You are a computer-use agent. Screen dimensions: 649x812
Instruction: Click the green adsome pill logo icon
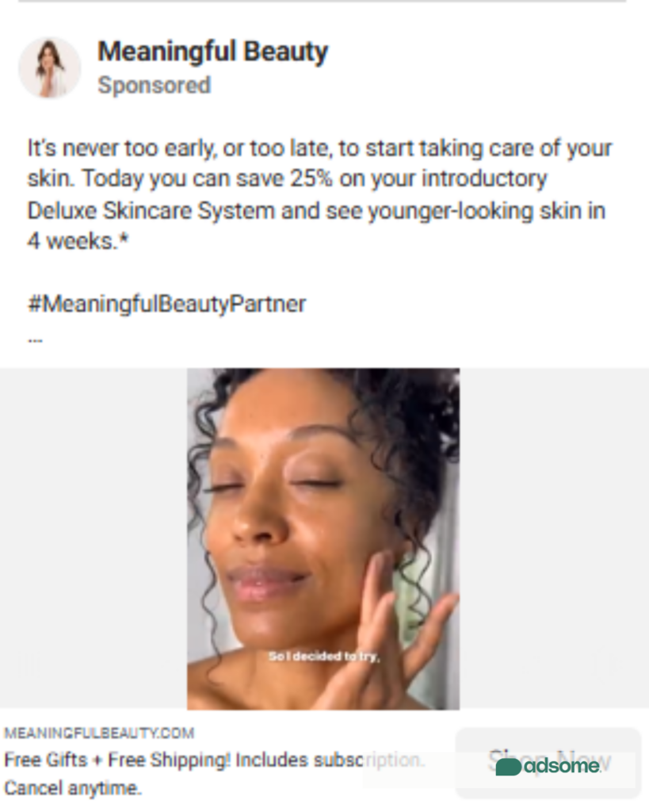coord(508,767)
